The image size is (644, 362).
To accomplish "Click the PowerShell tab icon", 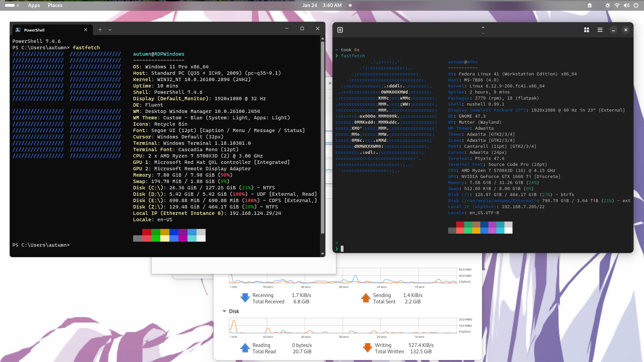I will point(18,30).
